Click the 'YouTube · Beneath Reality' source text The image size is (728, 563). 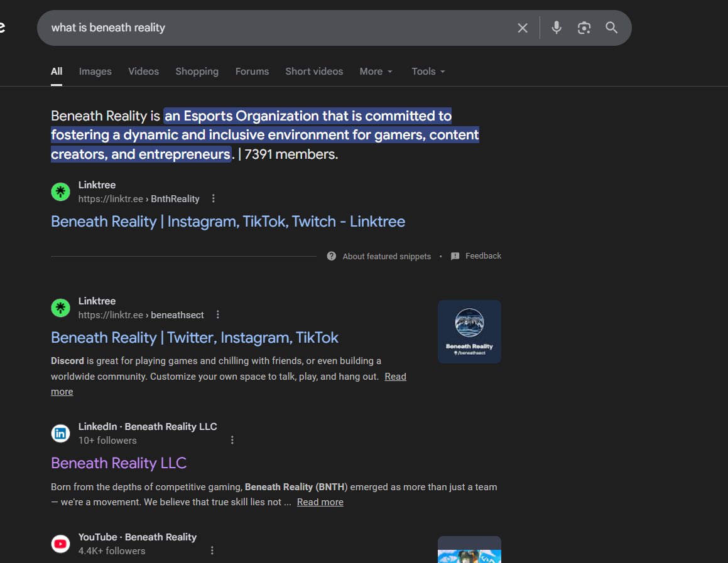tap(138, 537)
